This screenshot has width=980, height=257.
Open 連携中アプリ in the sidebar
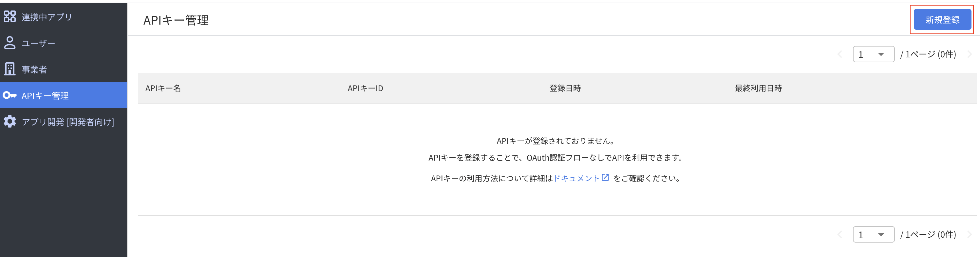coord(47,17)
